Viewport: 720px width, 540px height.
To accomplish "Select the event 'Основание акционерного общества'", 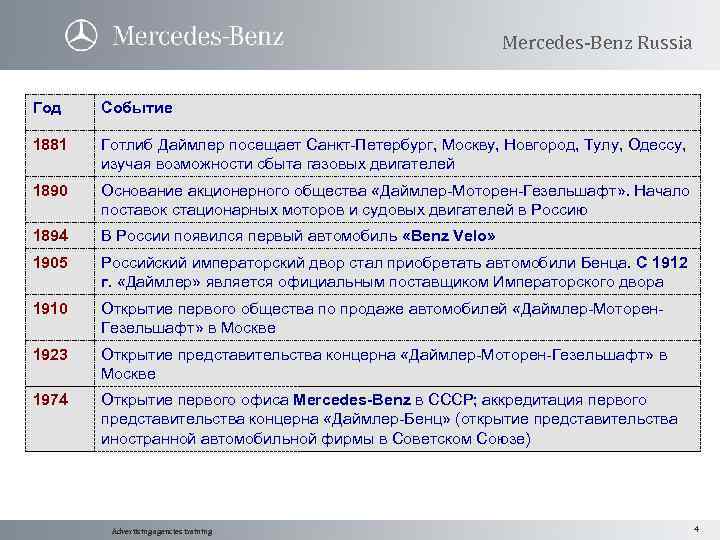I will [x=395, y=200].
